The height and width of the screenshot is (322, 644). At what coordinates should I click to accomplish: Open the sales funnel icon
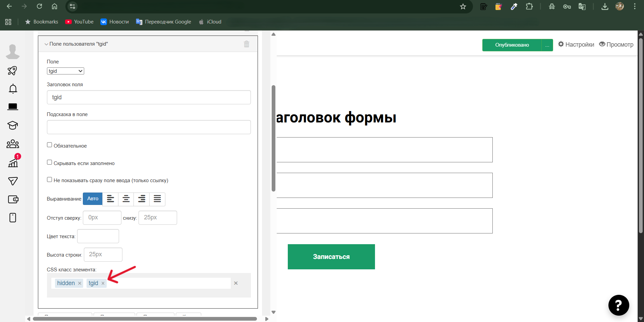[12, 181]
